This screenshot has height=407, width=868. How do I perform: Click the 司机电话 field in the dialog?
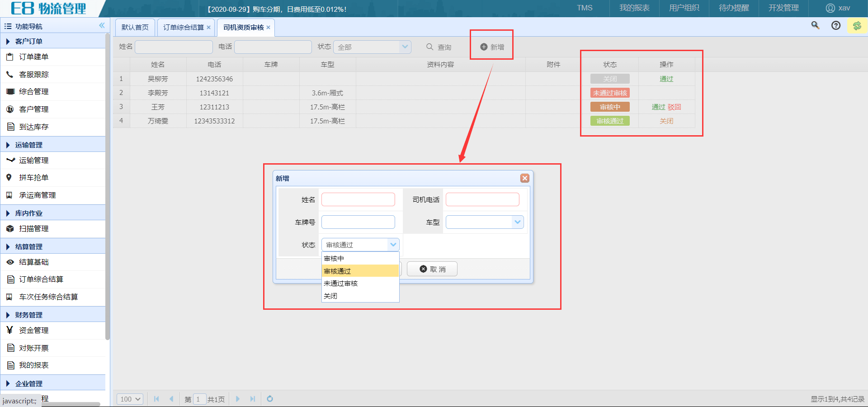[482, 199]
